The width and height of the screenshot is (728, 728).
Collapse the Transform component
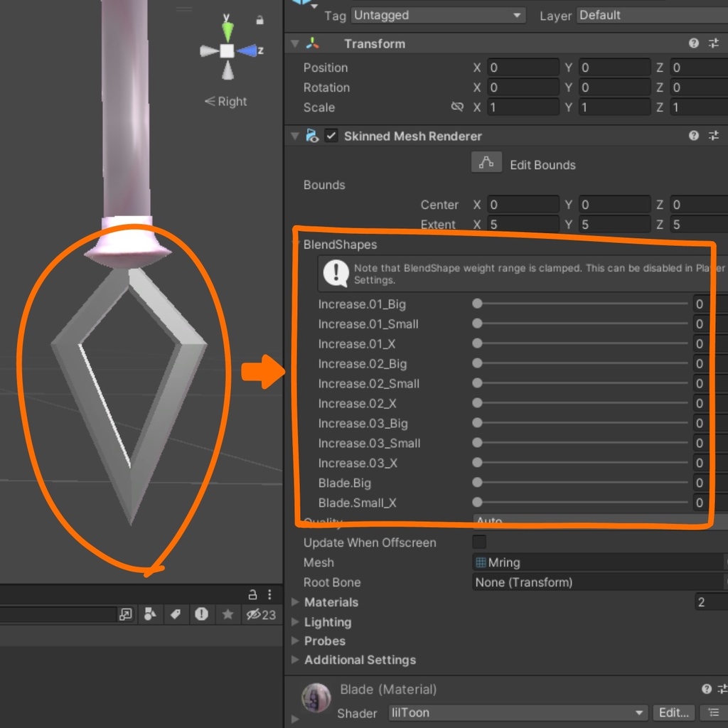[294, 43]
